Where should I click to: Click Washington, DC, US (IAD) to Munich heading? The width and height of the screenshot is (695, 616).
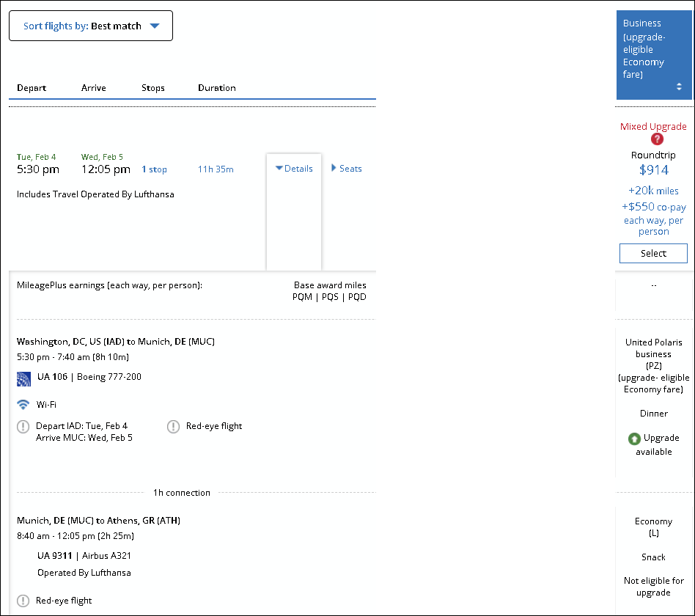point(116,342)
